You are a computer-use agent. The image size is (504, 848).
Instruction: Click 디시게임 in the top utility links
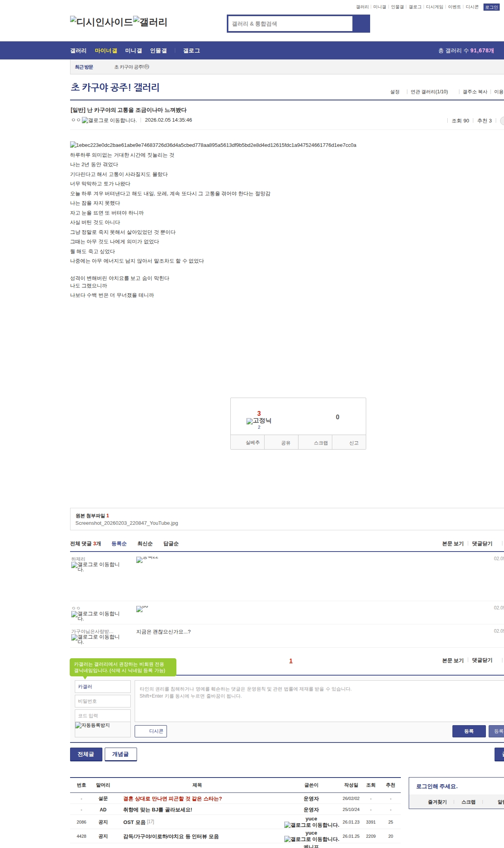coord(434,7)
